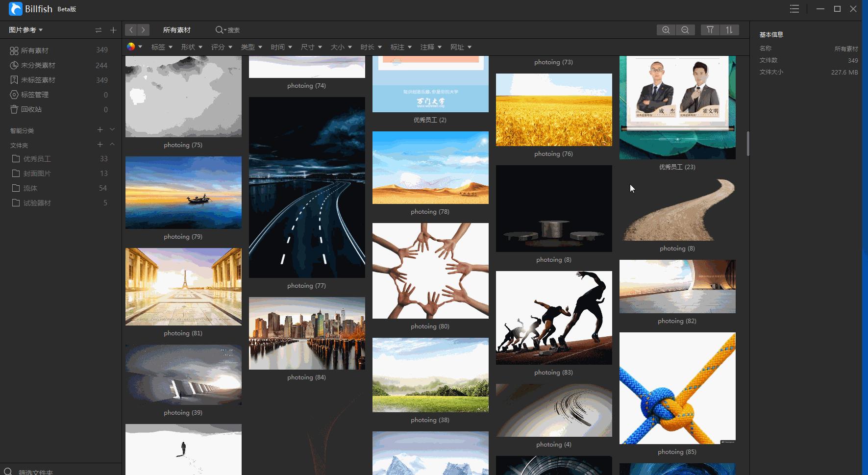Select 未分类素材 in sidebar
The height and width of the screenshot is (475, 868).
(38, 65)
